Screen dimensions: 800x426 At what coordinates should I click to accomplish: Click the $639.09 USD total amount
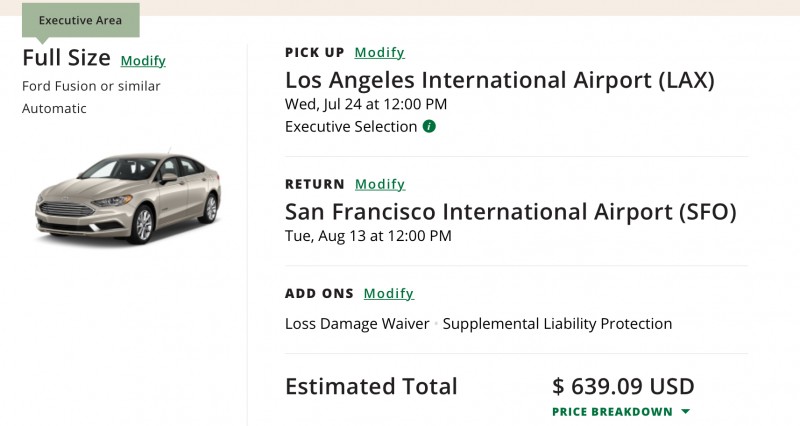(623, 386)
